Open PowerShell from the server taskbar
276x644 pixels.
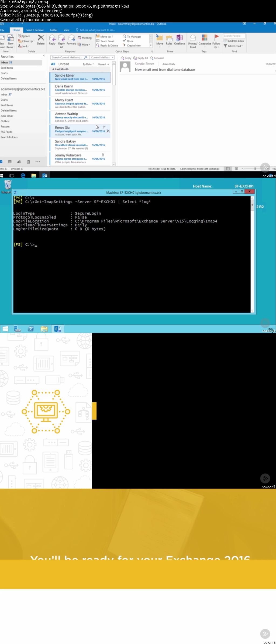pyautogui.click(x=31, y=329)
